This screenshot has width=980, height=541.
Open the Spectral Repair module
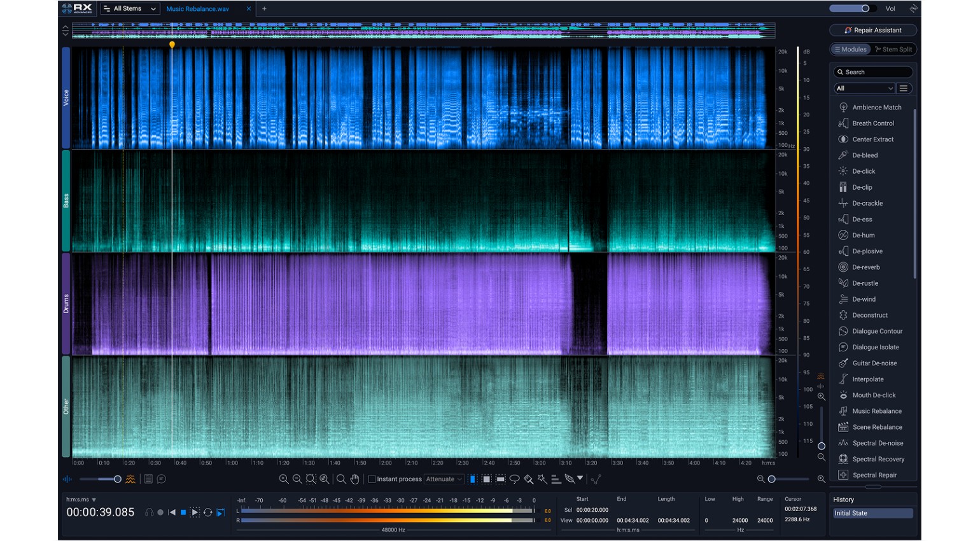(873, 475)
